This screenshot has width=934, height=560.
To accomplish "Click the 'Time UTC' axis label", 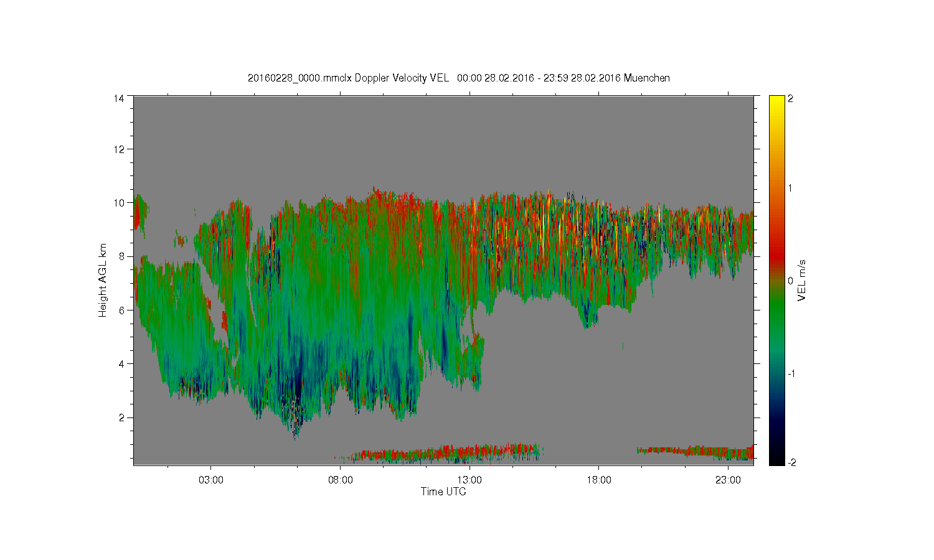I will click(443, 492).
